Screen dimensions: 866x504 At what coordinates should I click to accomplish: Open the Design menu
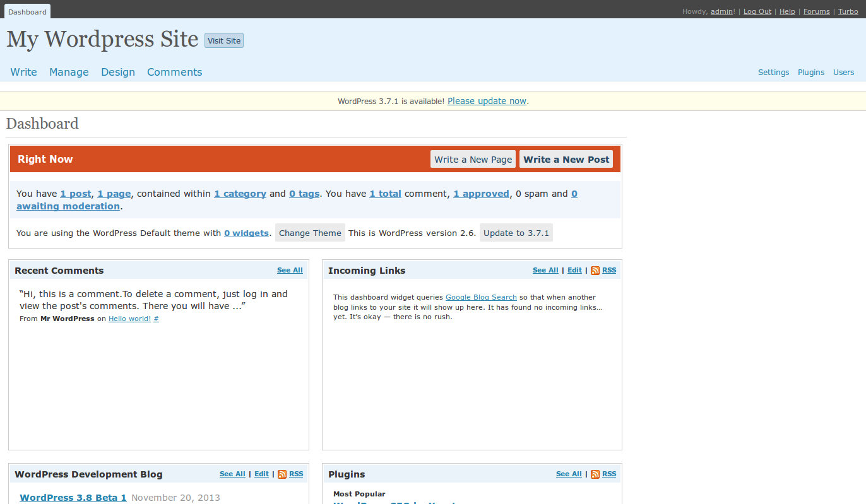point(118,72)
